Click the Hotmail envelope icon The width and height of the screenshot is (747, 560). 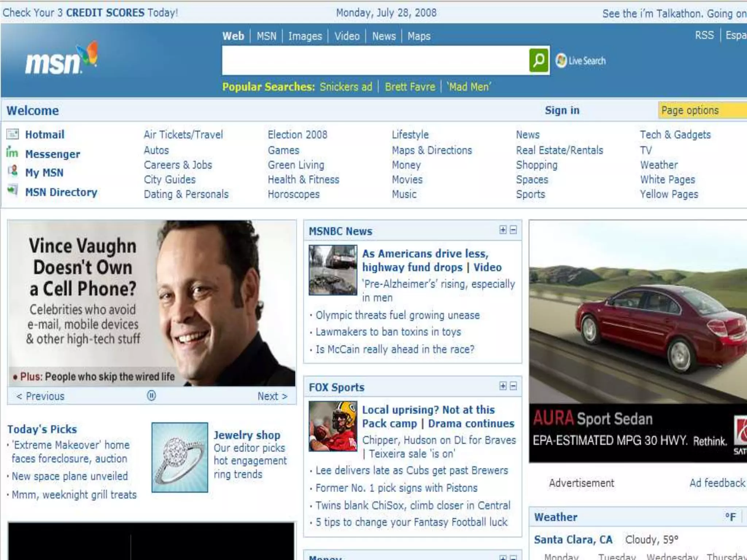pos(12,134)
